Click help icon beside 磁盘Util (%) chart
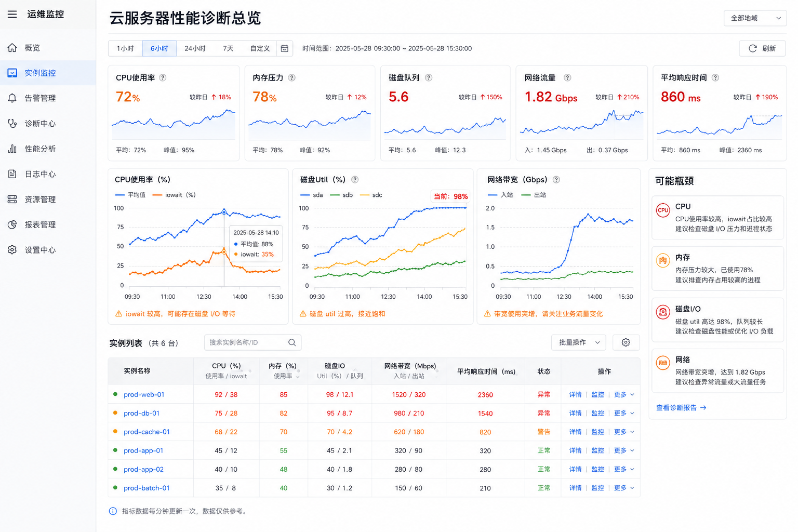 355,179
